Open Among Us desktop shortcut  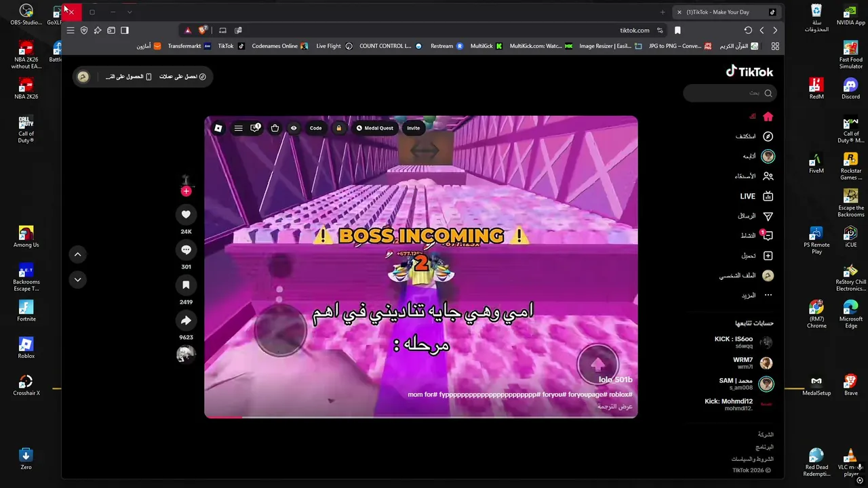tap(26, 237)
